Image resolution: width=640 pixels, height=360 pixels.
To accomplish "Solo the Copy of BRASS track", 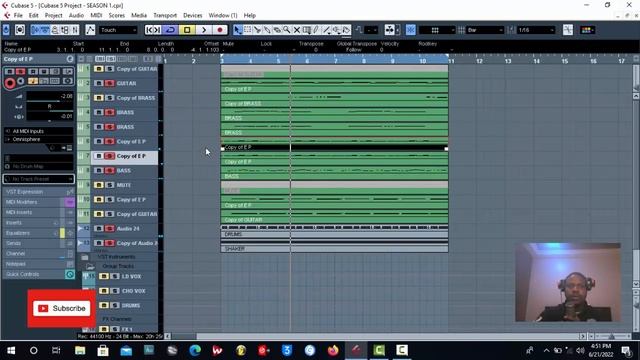I will (109, 98).
